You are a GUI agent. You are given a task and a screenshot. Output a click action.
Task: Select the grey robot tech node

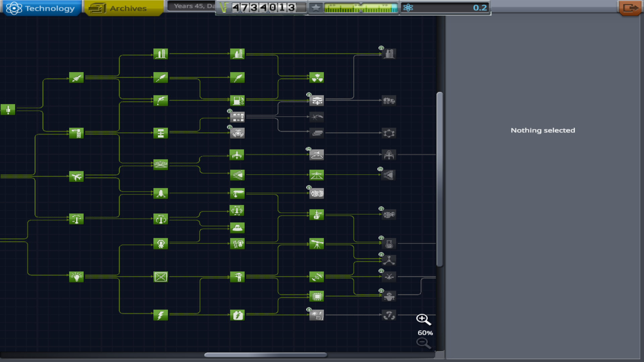click(x=389, y=296)
